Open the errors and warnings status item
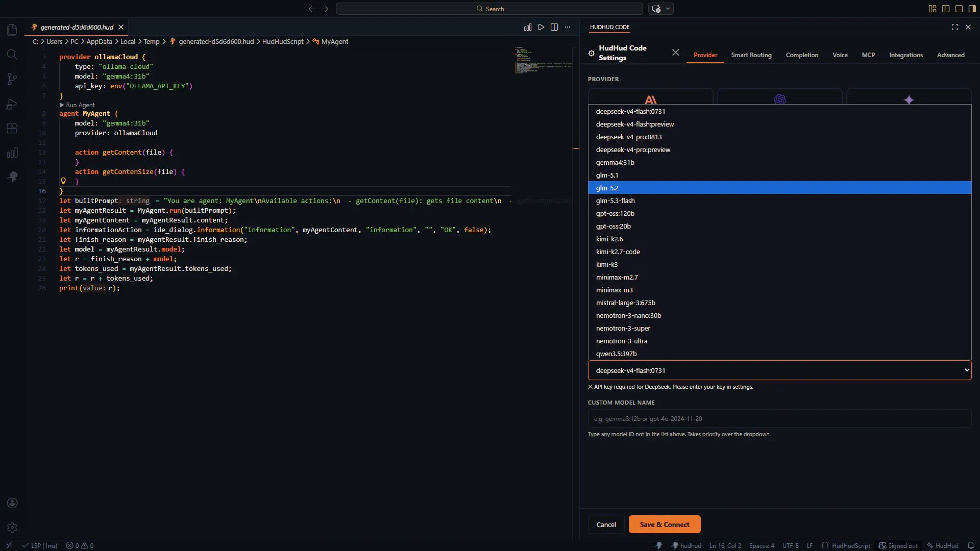The height and width of the screenshot is (551, 980). pyautogui.click(x=80, y=545)
